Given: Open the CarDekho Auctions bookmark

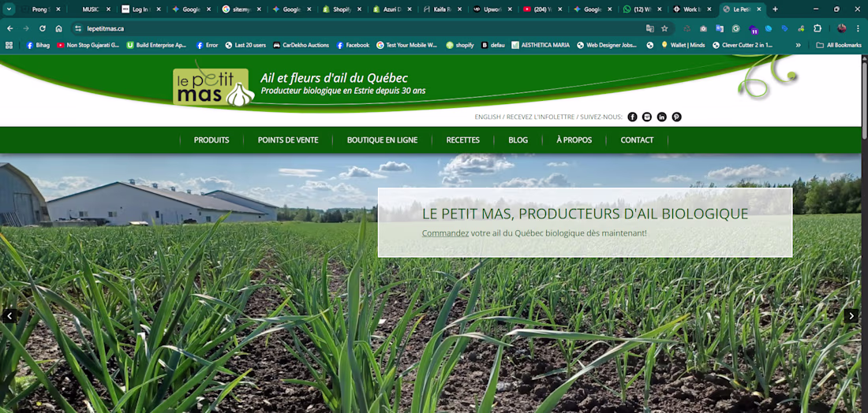Looking at the screenshot, I should click(301, 46).
